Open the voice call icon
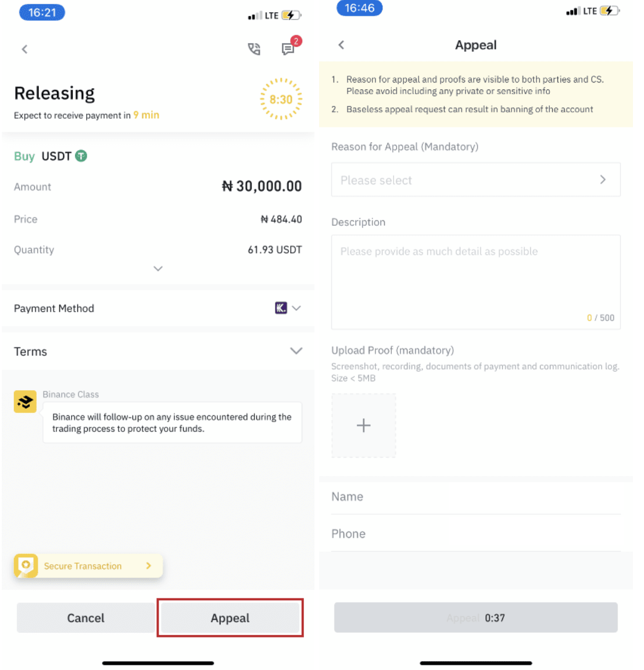 (x=253, y=49)
